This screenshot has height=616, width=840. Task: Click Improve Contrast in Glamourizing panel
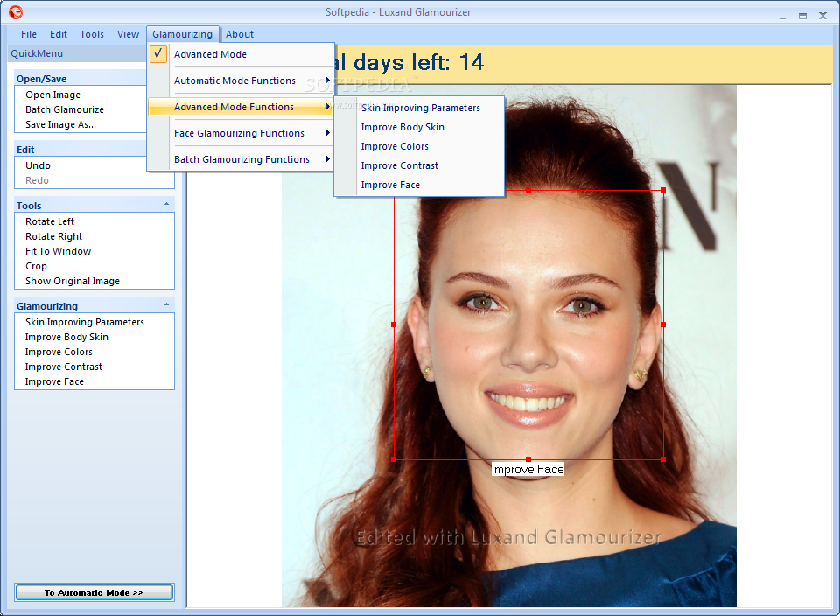(x=64, y=367)
